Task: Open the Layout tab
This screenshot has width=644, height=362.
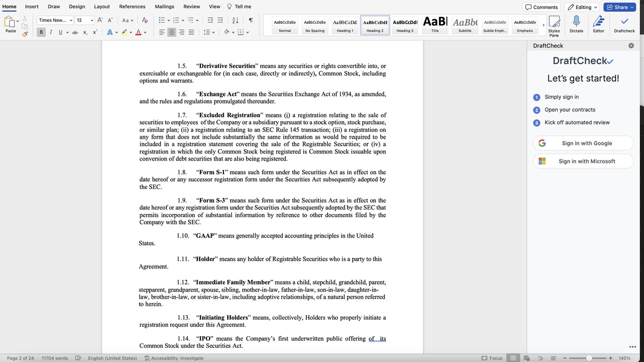Action: point(102,7)
